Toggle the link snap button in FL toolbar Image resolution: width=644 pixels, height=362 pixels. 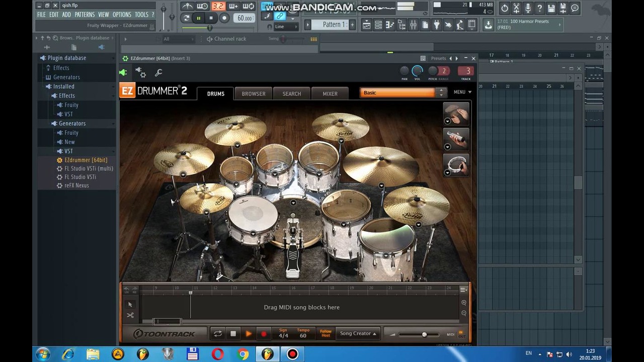click(x=280, y=16)
